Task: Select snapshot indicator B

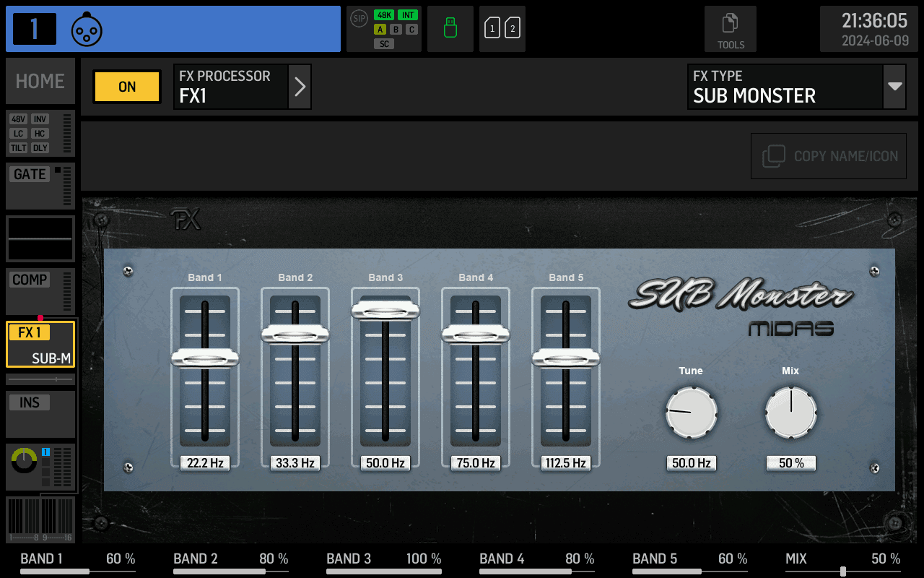Action: point(396,30)
